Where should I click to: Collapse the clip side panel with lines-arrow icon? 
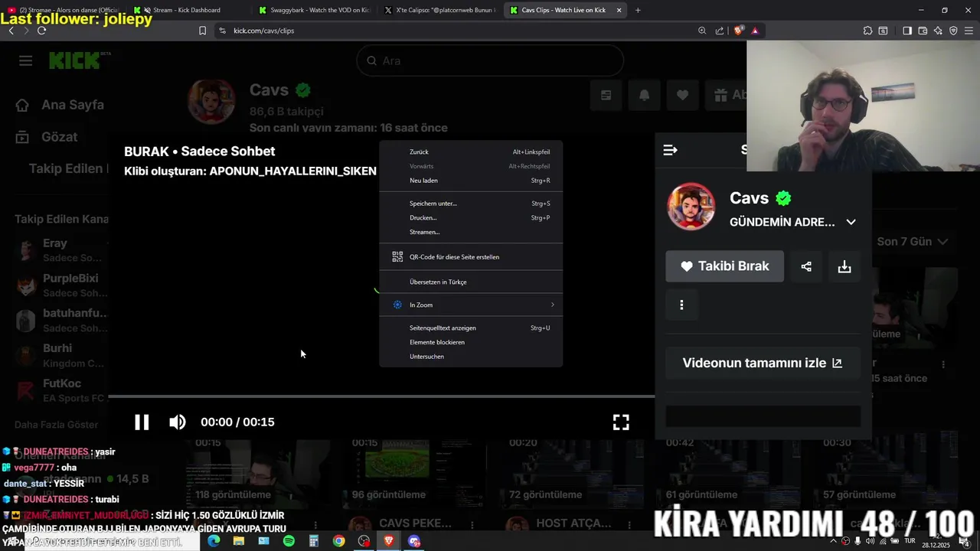click(x=670, y=150)
